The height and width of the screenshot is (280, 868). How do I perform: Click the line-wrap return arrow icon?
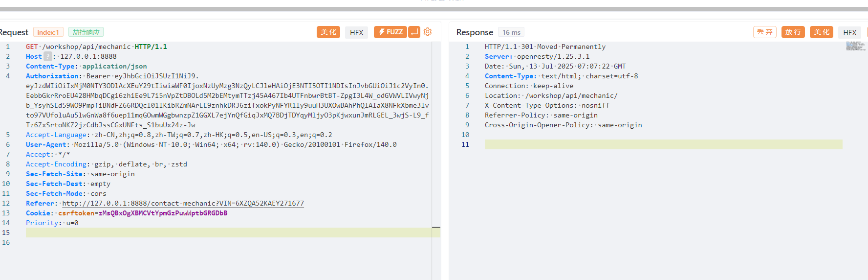click(414, 32)
